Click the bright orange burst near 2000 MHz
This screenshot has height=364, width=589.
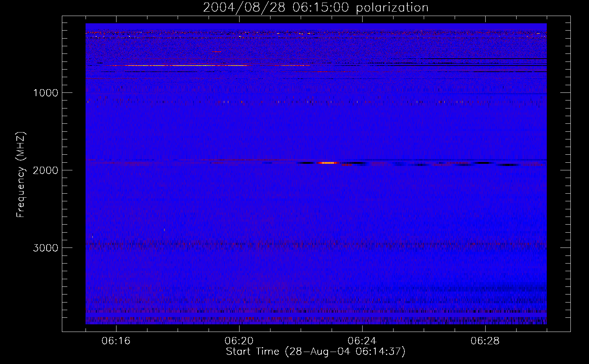coord(328,163)
